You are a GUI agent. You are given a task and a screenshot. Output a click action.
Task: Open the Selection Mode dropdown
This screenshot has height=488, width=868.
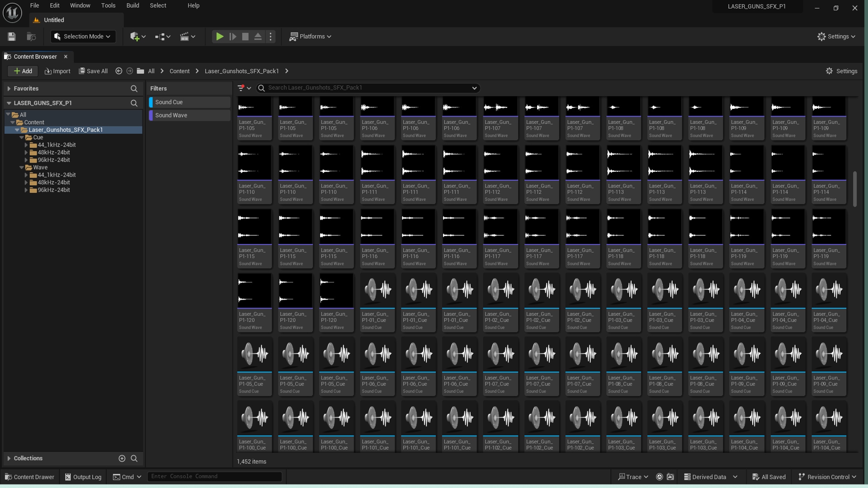(83, 37)
